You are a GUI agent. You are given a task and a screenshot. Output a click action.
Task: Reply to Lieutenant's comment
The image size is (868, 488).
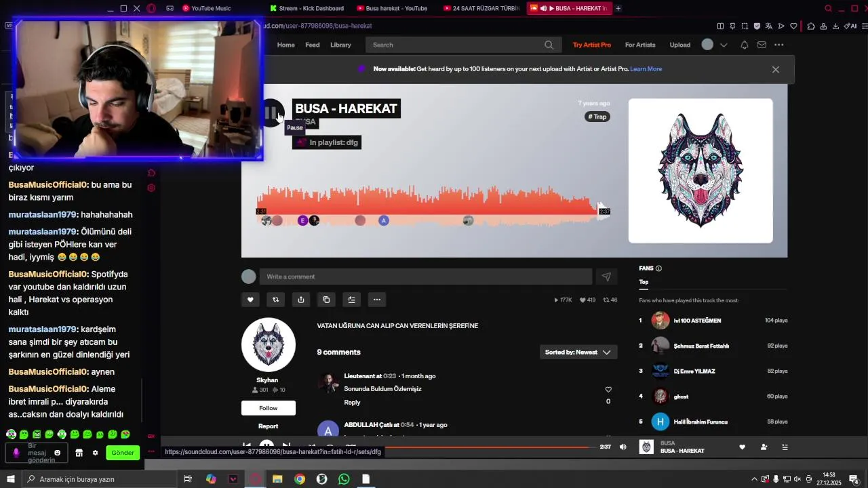[352, 403]
